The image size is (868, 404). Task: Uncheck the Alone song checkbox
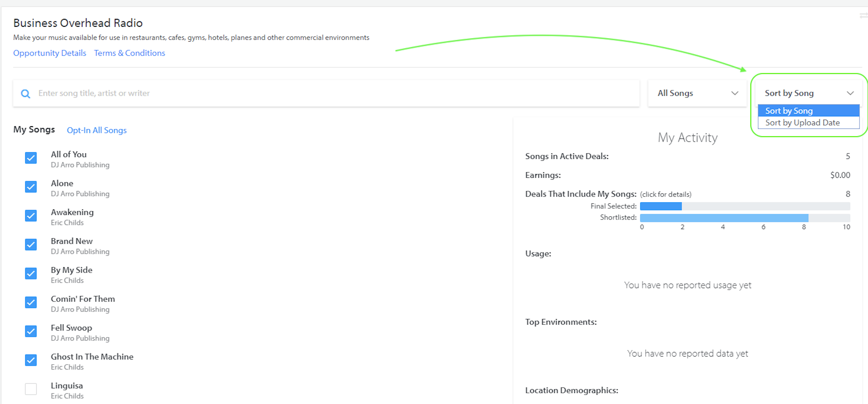point(31,187)
